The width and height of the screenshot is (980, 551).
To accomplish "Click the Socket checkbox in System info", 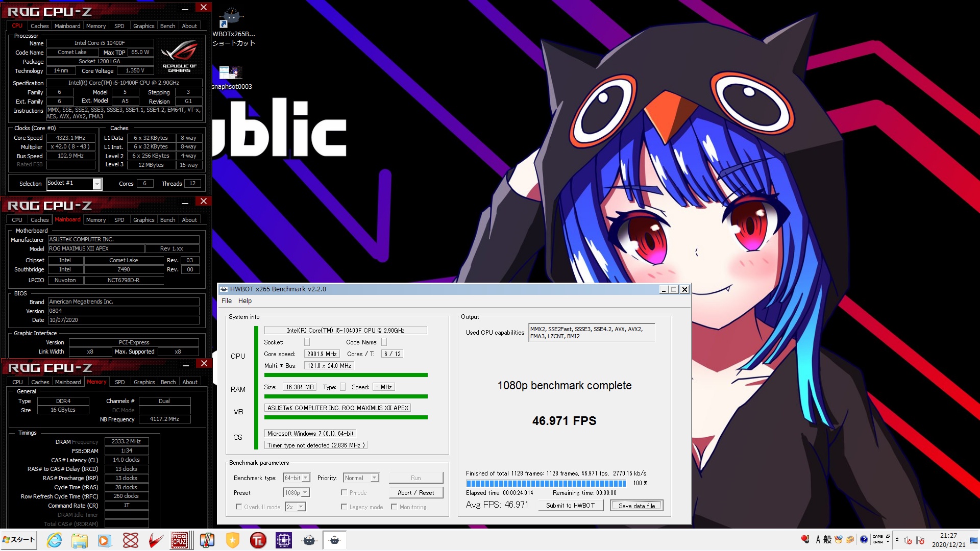I will click(307, 342).
